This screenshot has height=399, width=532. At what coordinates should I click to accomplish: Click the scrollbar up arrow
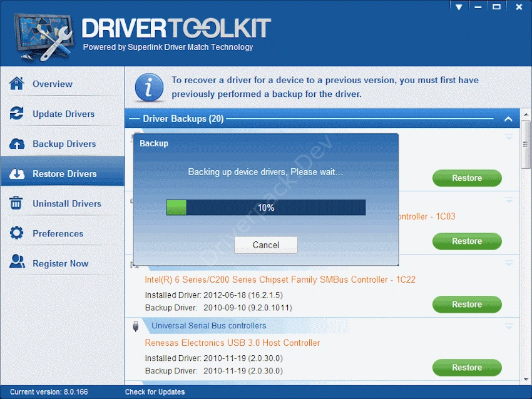(x=526, y=114)
